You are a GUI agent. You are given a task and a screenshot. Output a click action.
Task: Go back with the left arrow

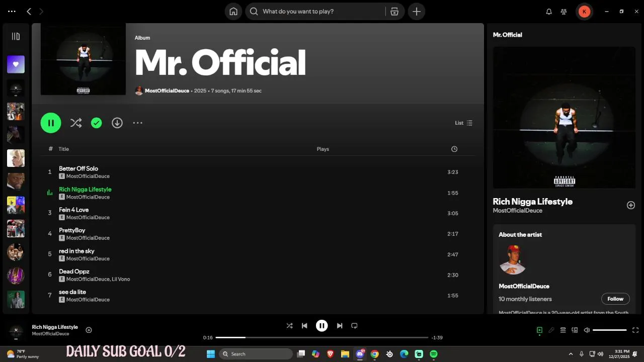29,11
